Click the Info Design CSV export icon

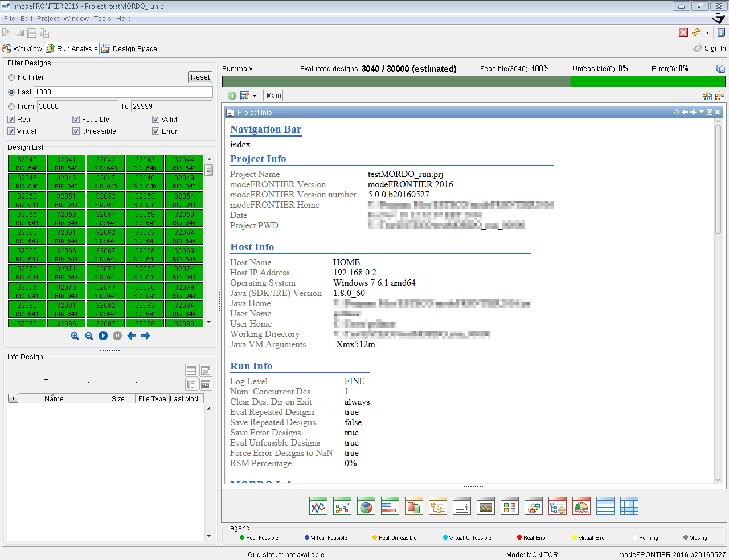[206, 385]
